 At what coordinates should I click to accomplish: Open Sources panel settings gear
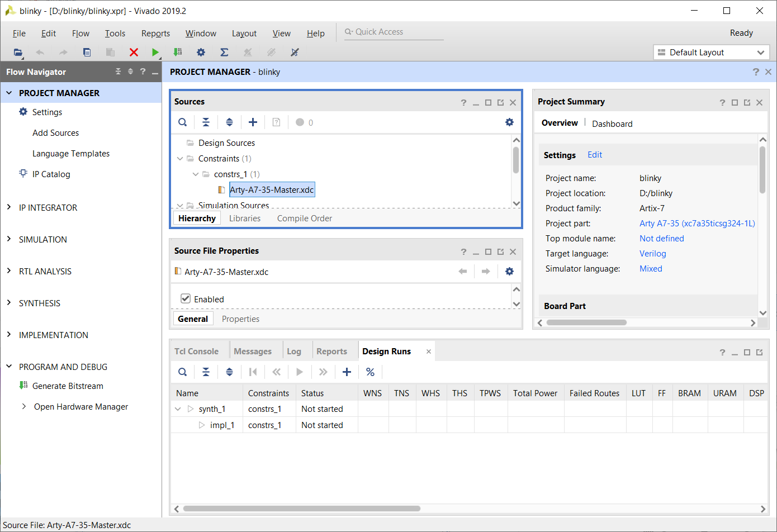[x=509, y=122]
